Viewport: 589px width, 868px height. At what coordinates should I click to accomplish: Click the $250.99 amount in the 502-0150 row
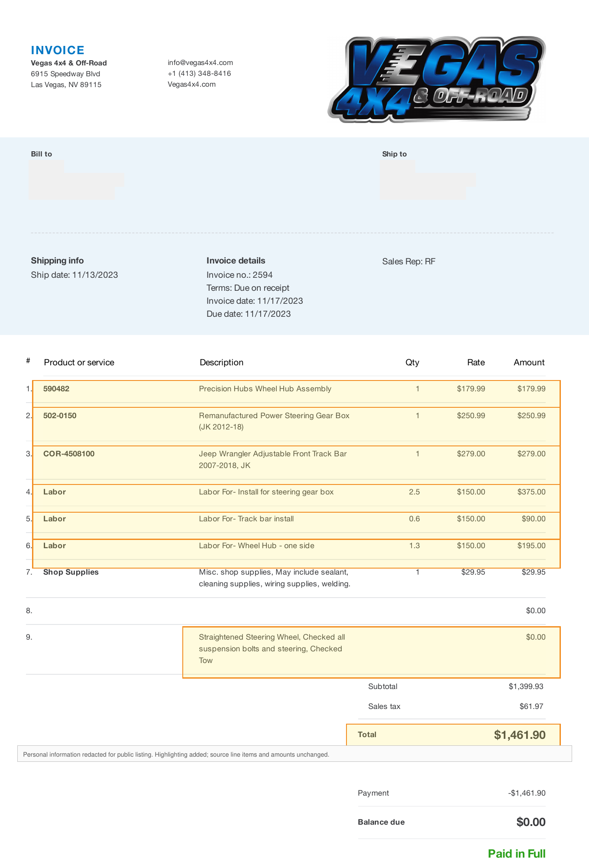point(531,416)
